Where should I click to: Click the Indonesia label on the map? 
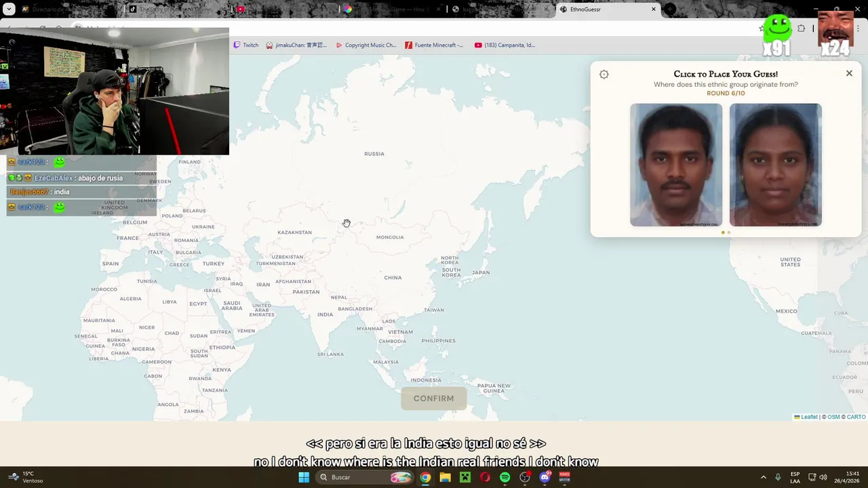(x=426, y=380)
